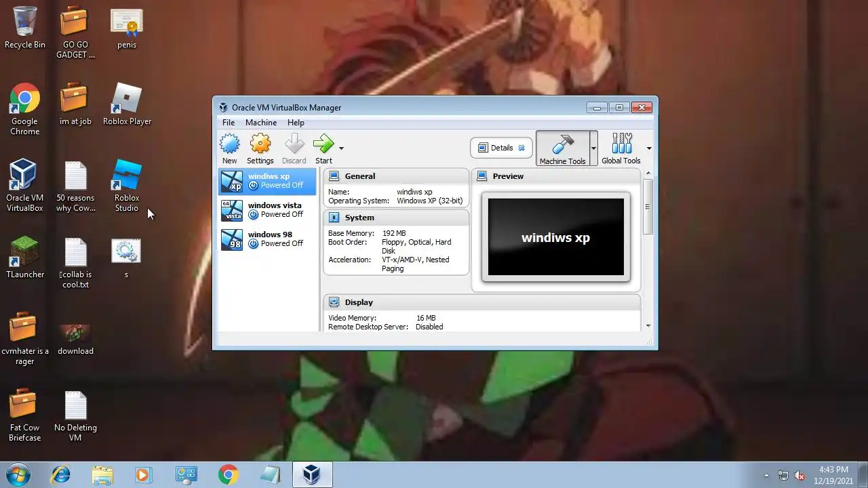Open Settings gear in VirtualBox toolbar
This screenshot has width=868, height=488.
260,144
